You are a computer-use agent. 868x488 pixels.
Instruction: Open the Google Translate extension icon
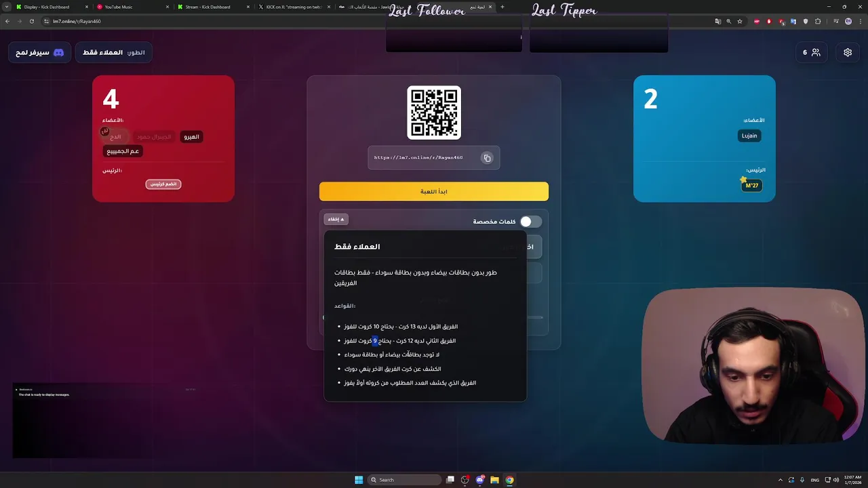click(793, 21)
